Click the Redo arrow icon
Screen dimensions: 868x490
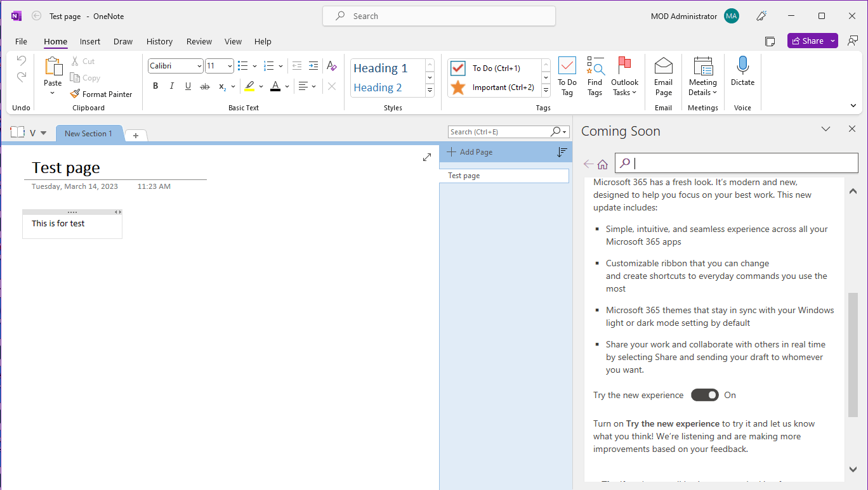21,77
